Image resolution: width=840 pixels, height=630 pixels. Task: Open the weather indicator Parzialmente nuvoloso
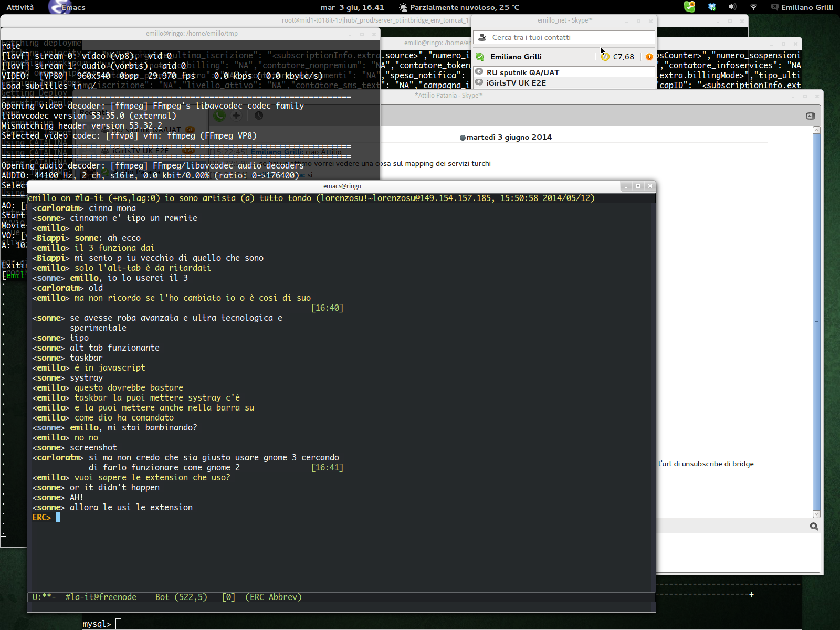459,7
